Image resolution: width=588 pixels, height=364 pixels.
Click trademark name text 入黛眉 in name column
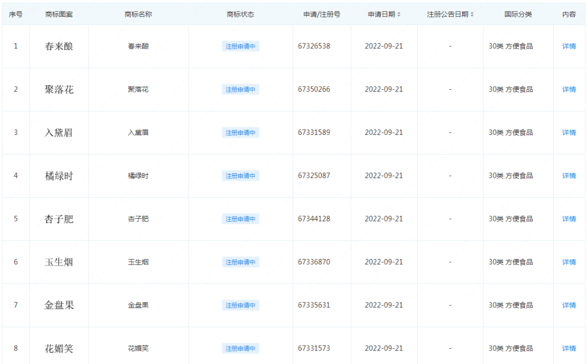point(138,132)
